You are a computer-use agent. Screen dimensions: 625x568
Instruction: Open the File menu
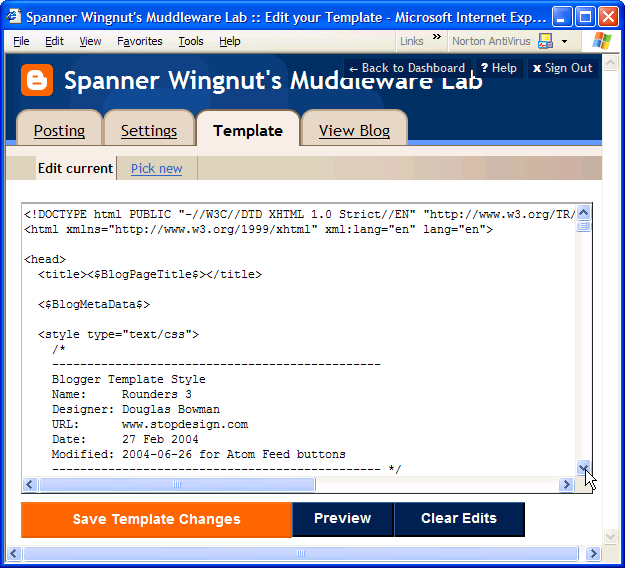(21, 41)
